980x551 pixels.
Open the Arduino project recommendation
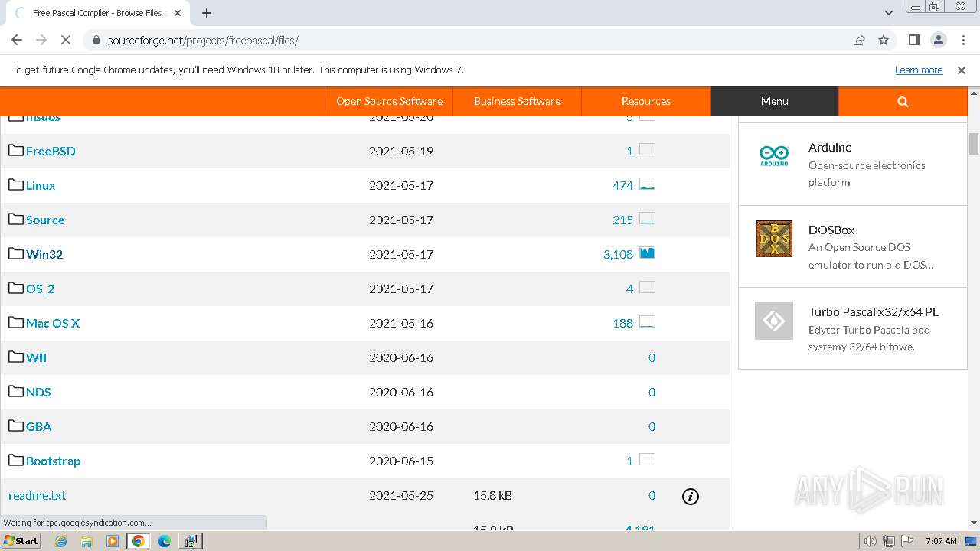tap(830, 147)
